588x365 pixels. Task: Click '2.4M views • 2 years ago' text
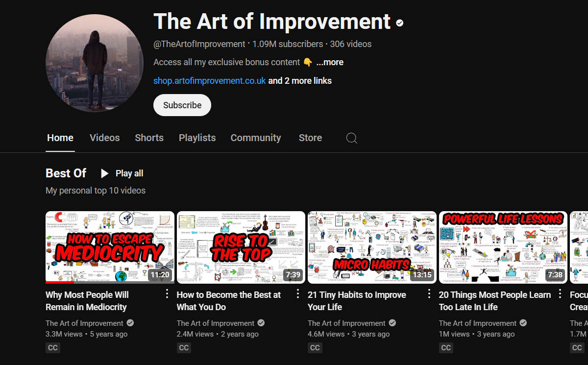tap(218, 334)
